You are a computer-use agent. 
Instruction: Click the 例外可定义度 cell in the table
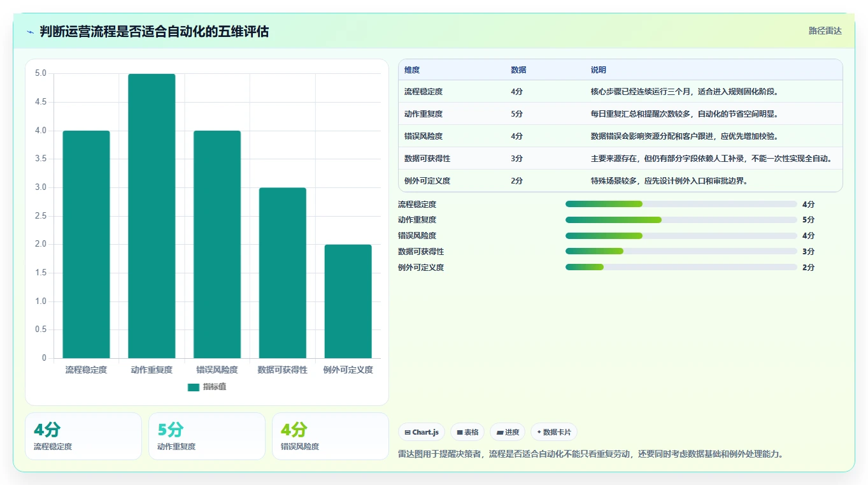[427, 181]
